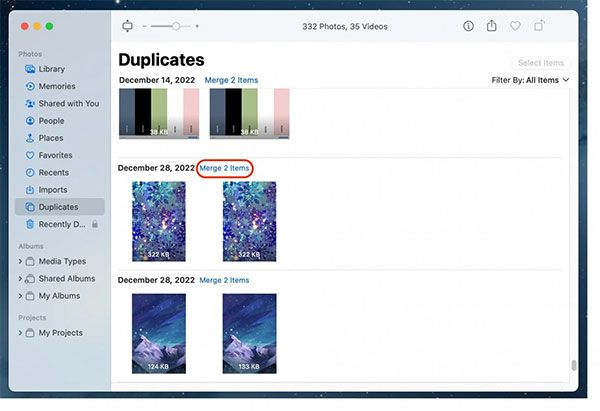Click the zoom out minus button
The image size is (600, 411).
coord(144,26)
